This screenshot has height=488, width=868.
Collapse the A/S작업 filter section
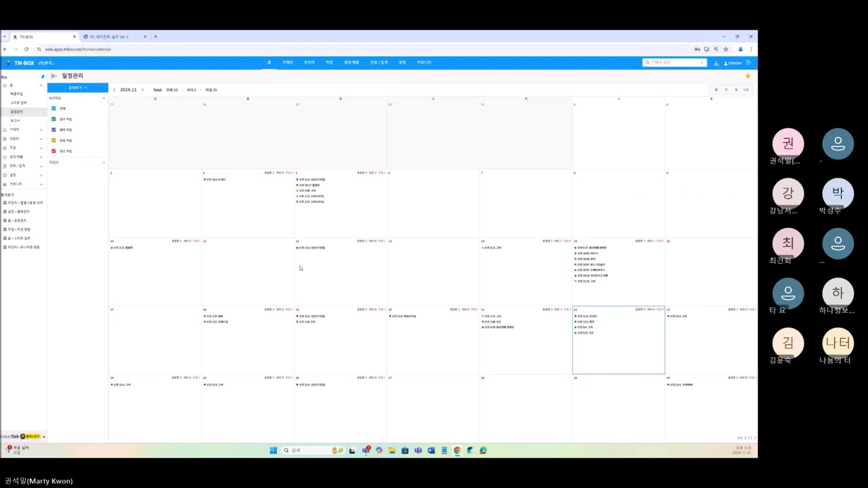coord(104,98)
